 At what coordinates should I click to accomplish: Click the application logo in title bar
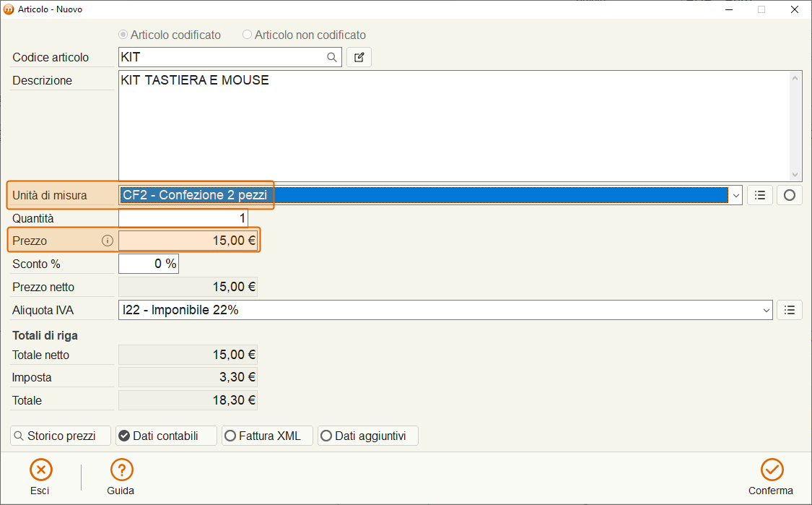(8, 9)
